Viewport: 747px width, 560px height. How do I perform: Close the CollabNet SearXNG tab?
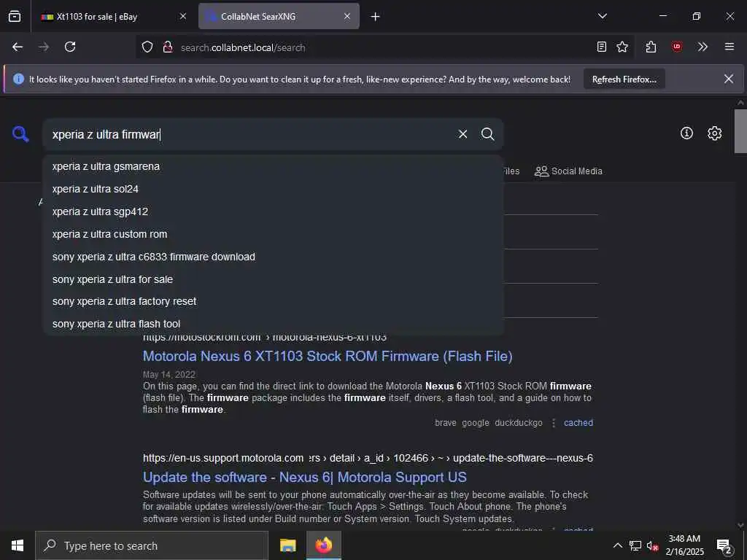click(x=347, y=16)
